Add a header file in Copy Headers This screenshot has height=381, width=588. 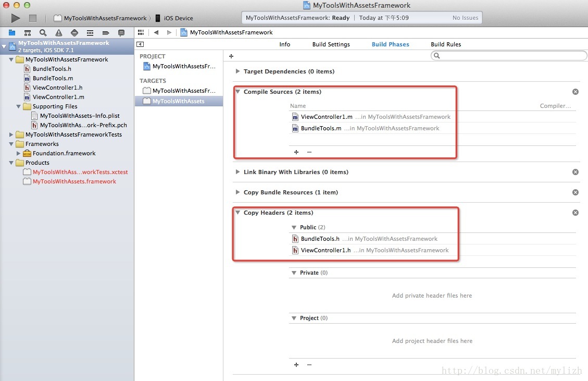tap(296, 365)
